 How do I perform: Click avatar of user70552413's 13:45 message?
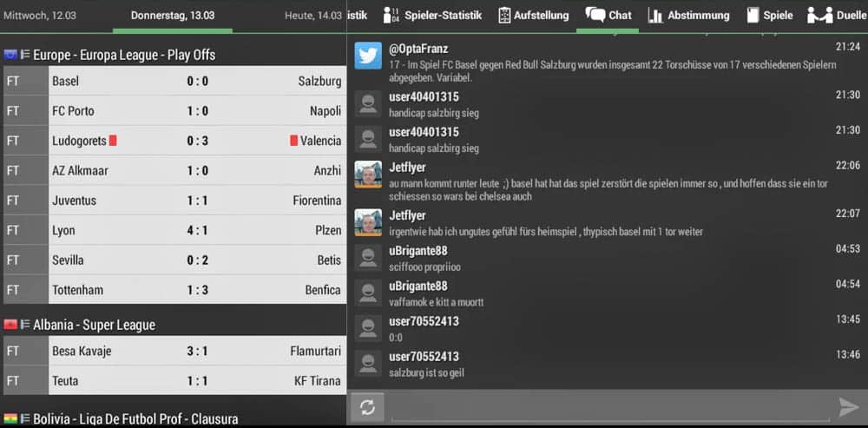coord(368,328)
